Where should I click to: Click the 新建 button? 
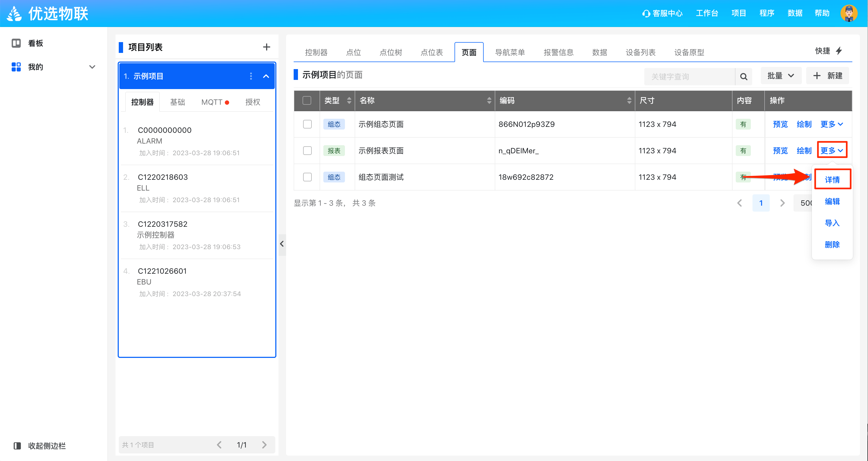click(828, 76)
